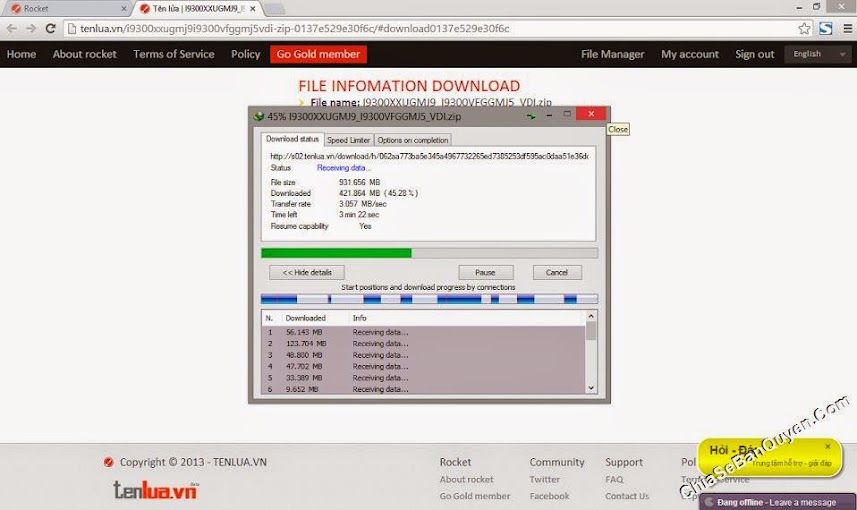Cancel the download
This screenshot has height=510, width=857.
(x=556, y=272)
